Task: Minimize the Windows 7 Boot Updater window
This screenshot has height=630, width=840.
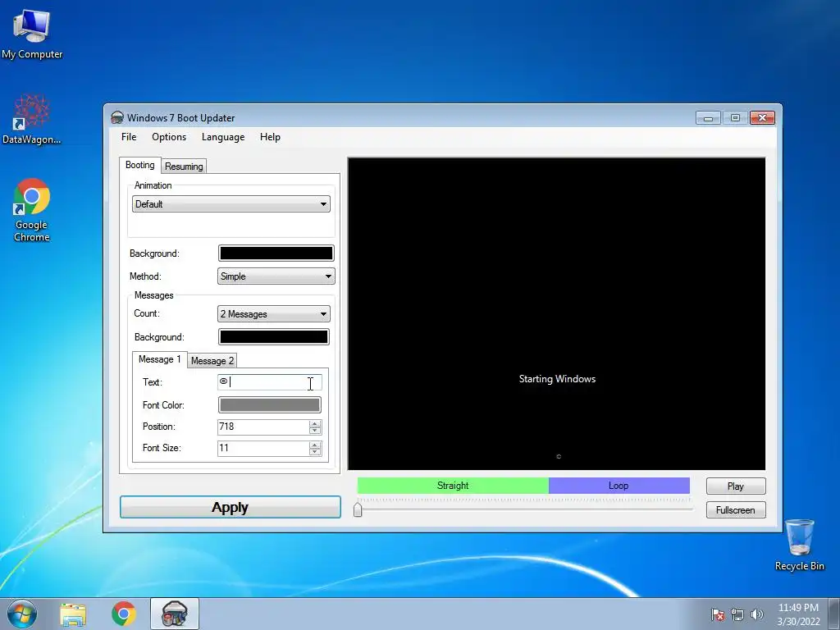Action: click(x=708, y=118)
